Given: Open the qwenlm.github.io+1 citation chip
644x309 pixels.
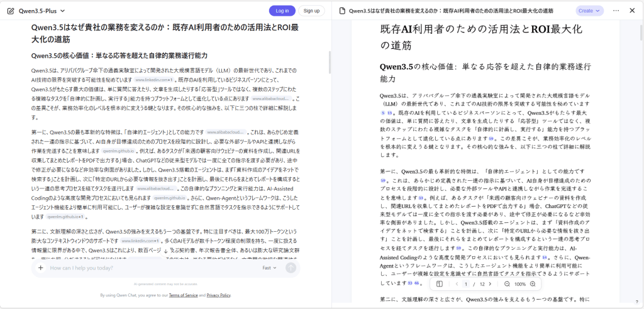Looking at the screenshot, I should click(x=65, y=217).
